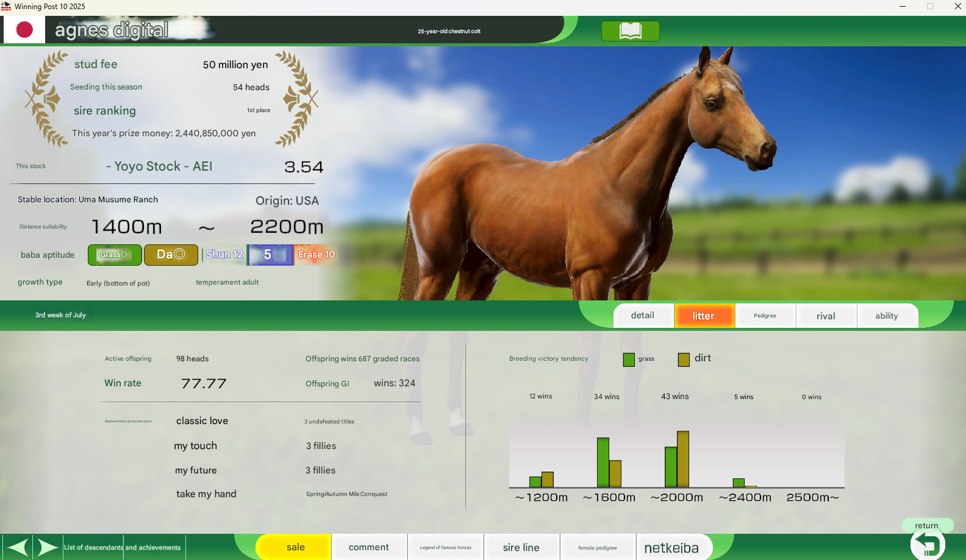
Task: Click the dirt legend color swatch
Action: (x=684, y=360)
